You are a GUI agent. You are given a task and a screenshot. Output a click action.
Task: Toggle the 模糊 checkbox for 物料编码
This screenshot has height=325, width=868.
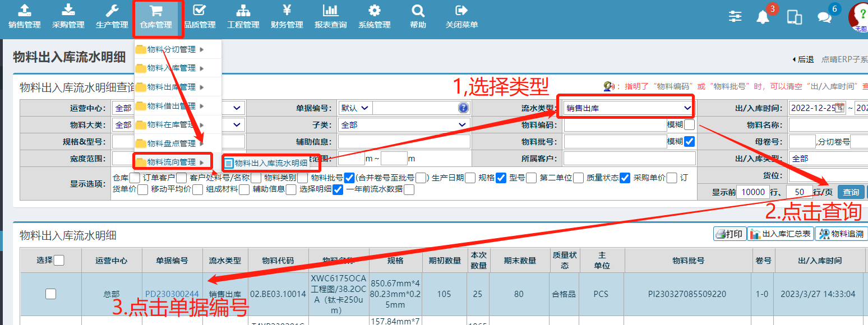(x=689, y=124)
